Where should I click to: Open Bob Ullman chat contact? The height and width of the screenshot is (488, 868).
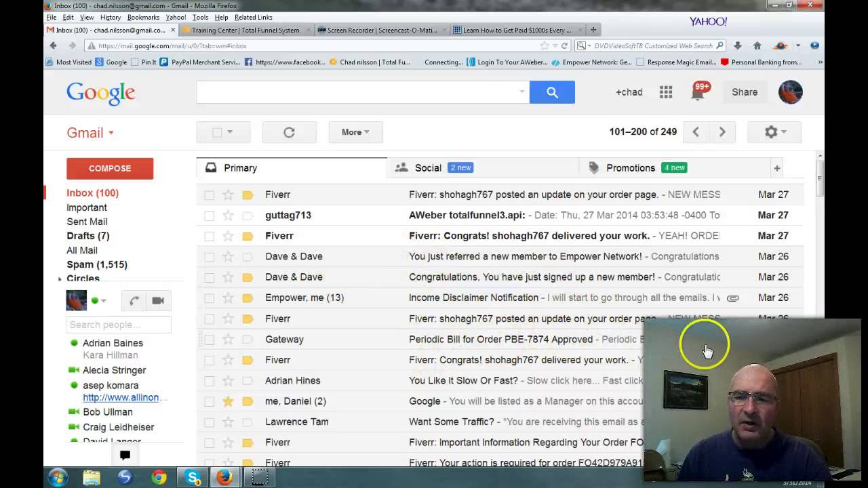tap(108, 412)
